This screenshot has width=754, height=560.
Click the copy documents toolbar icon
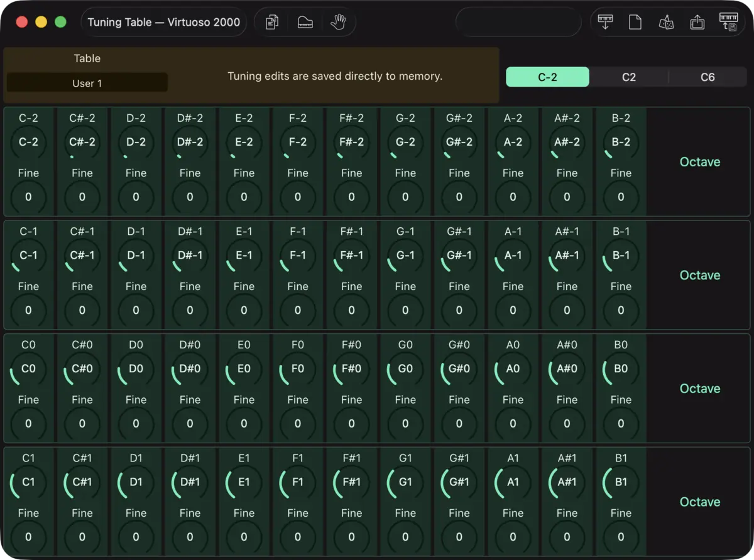click(x=272, y=23)
